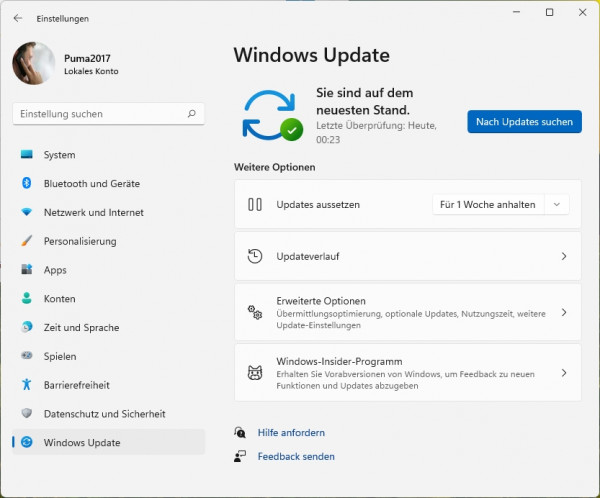Expand the Erweiterte Optionen chevron
The image size is (600, 498).
pos(564,312)
